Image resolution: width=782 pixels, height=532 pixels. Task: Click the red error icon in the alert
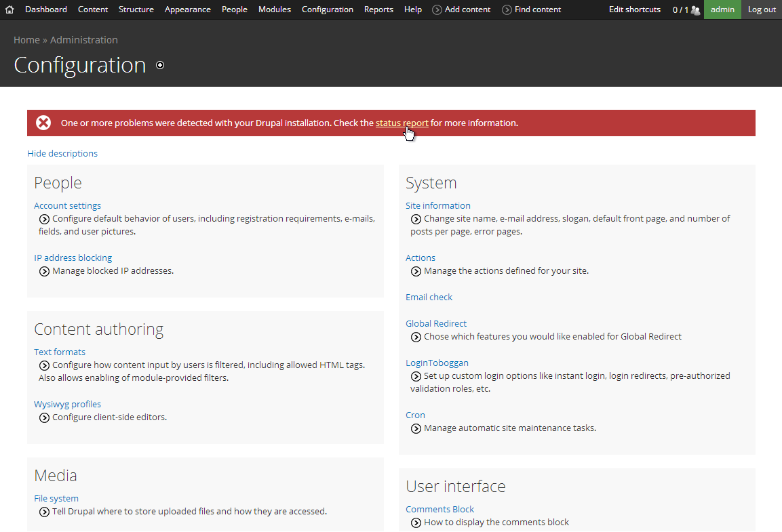pyautogui.click(x=43, y=123)
